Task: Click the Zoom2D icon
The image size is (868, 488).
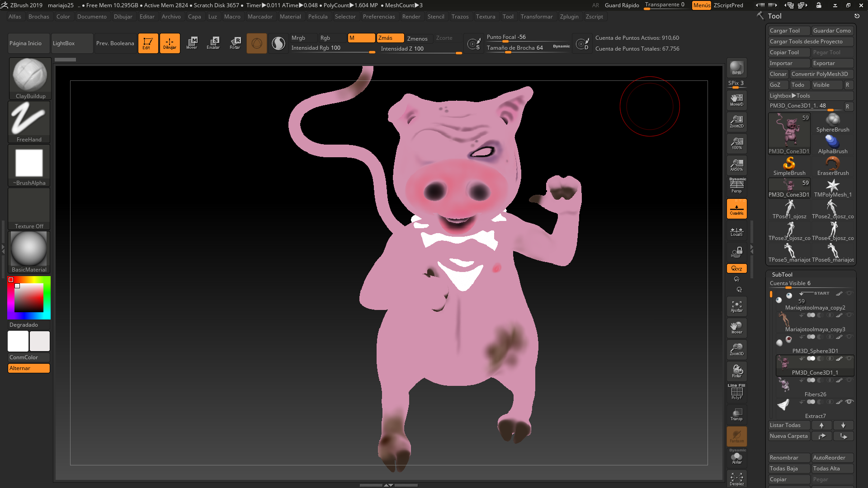Action: (x=736, y=121)
